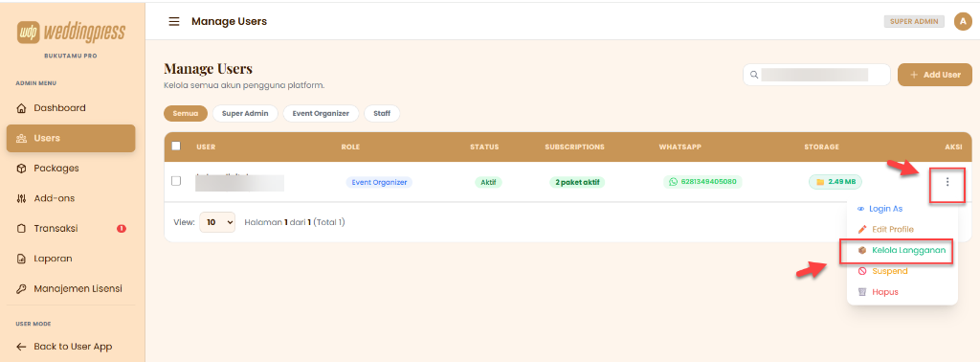This screenshot has height=362, width=980.
Task: Click the Suspend ban icon
Action: coord(862,271)
